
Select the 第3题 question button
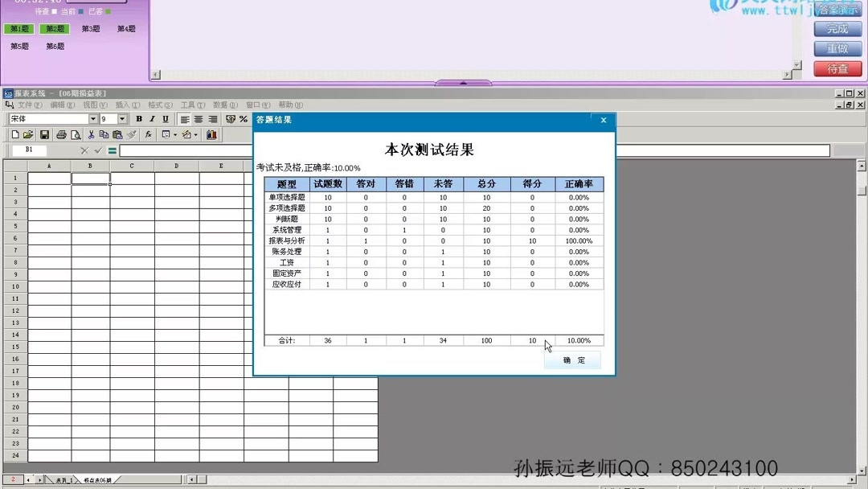tap(90, 27)
